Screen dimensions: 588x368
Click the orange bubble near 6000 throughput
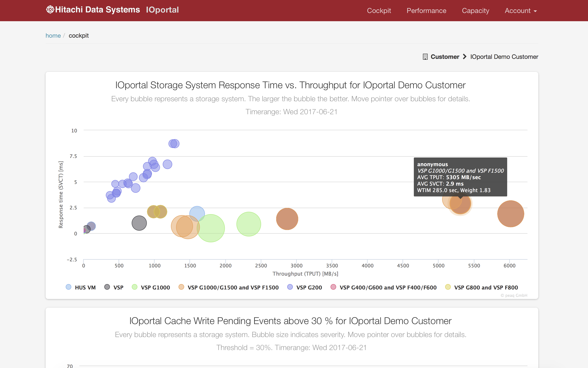(x=510, y=214)
